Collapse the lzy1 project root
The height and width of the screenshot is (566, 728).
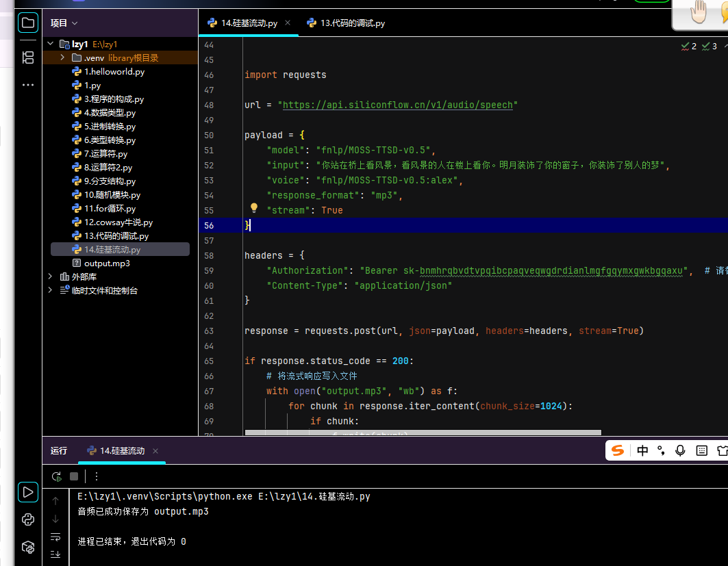(51, 44)
